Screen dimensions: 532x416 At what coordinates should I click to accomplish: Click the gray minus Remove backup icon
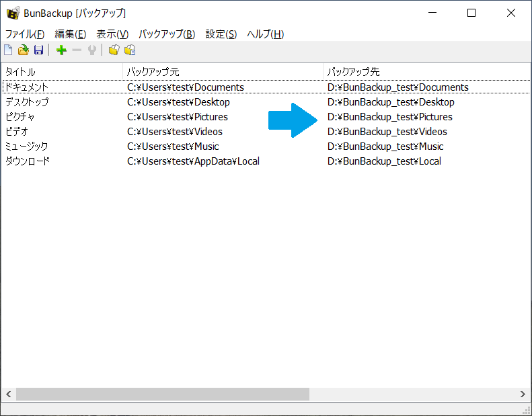point(77,50)
